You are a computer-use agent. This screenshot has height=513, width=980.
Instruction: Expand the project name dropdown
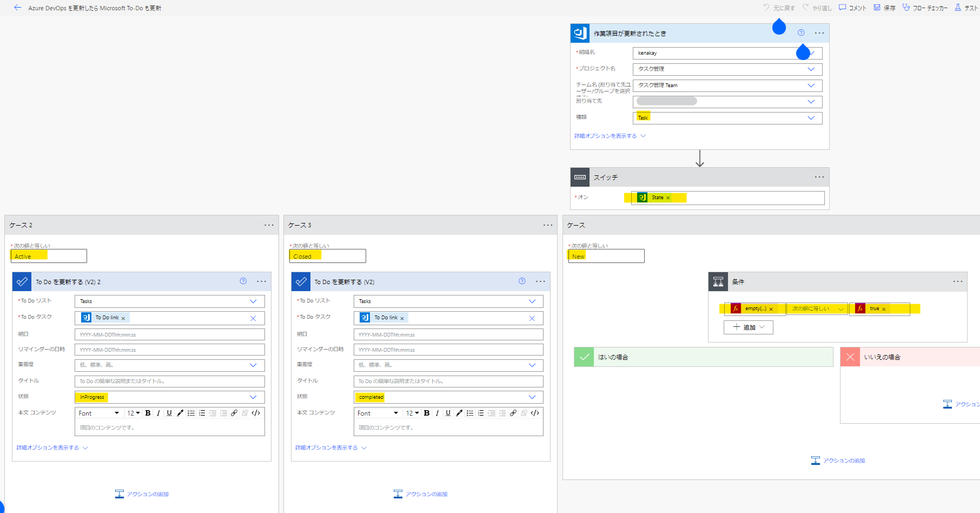click(811, 69)
